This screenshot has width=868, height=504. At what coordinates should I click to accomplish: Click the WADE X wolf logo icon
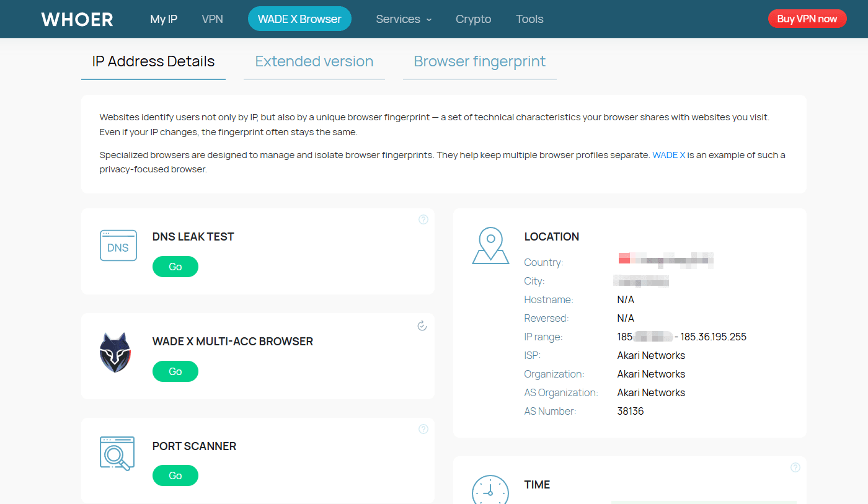click(x=115, y=352)
